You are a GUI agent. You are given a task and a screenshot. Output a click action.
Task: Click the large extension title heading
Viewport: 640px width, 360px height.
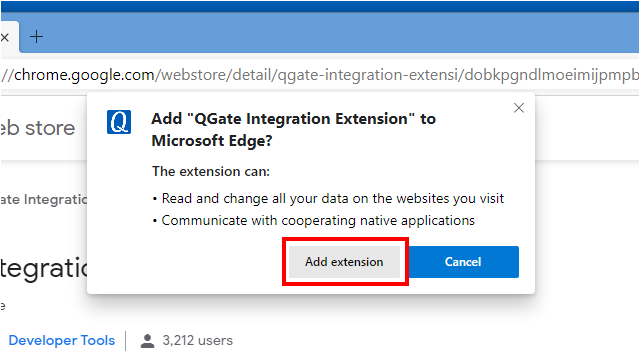44,269
